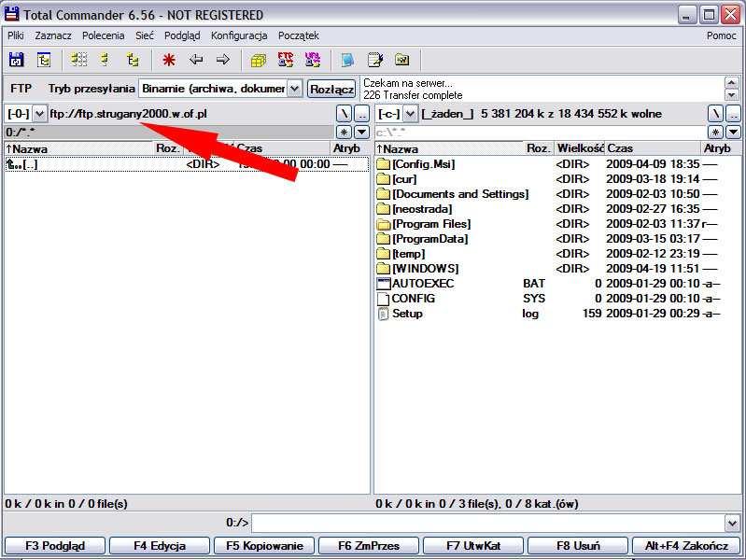Screen dimensions: 746x560
Task: Click the F3 Podgląd button
Action: [x=55, y=546]
